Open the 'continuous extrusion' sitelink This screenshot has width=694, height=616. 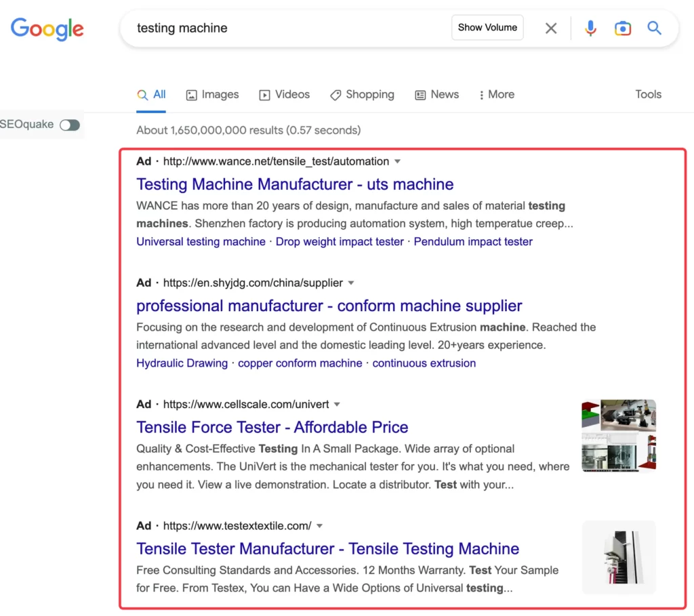424,363
